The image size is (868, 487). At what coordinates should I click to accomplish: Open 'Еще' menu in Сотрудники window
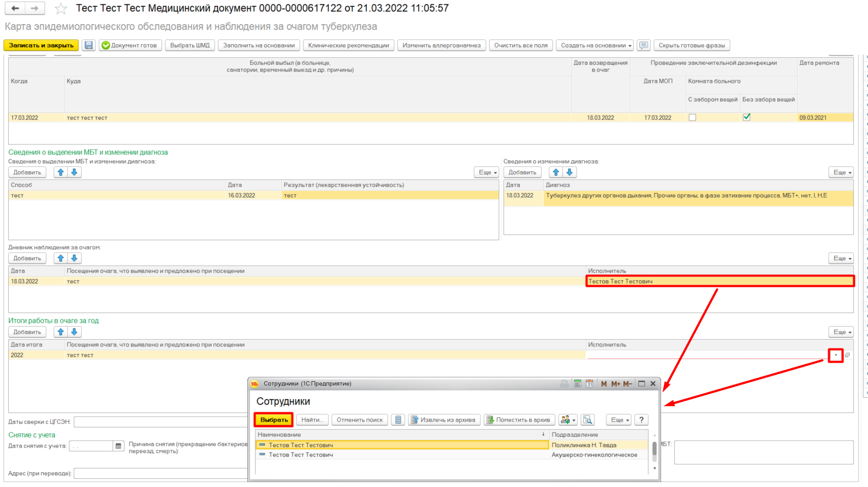click(x=620, y=420)
